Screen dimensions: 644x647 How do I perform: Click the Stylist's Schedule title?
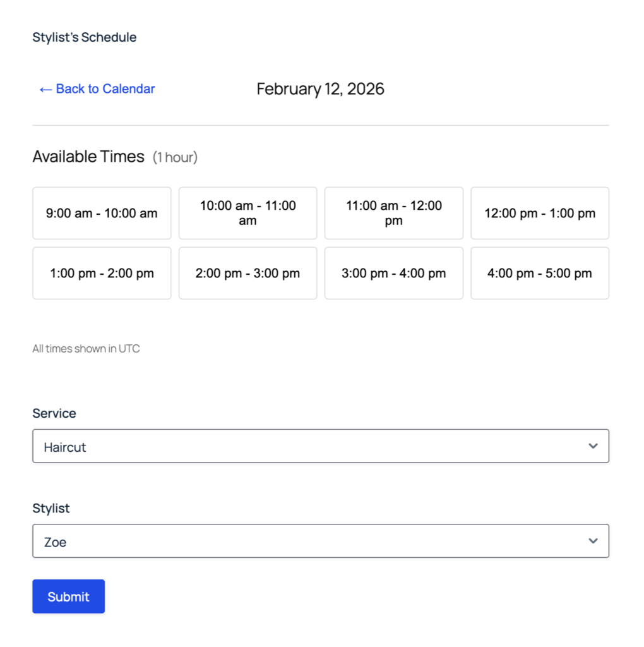point(84,37)
